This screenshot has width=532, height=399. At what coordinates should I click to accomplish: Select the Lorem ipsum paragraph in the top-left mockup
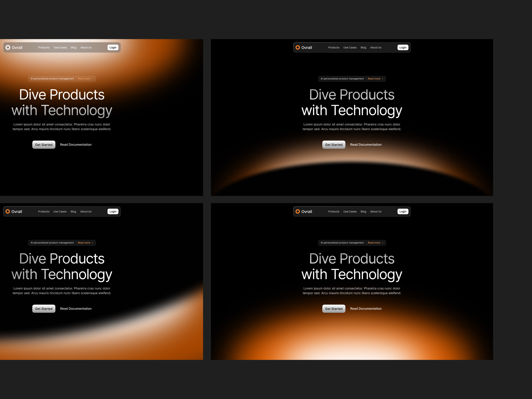pos(62,127)
